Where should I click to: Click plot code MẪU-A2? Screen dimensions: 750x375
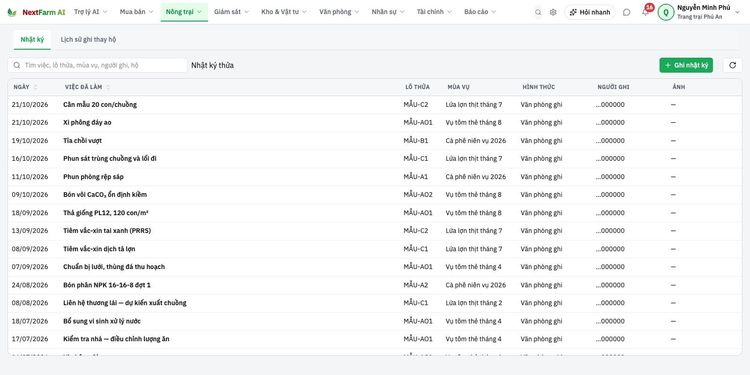[x=416, y=285]
